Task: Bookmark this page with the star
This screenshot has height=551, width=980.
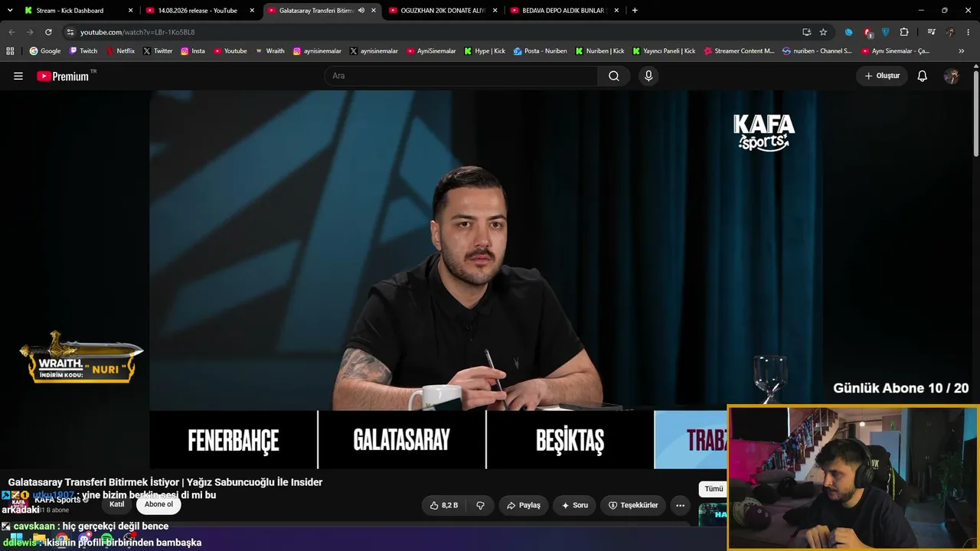Action: (x=823, y=32)
